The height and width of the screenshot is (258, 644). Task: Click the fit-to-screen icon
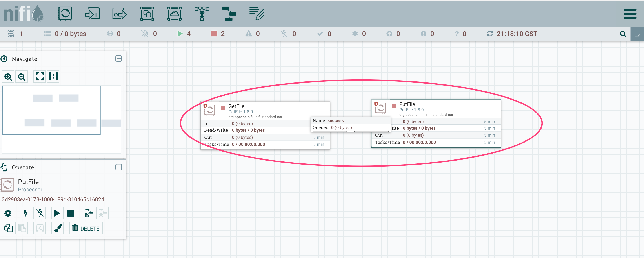coord(40,77)
